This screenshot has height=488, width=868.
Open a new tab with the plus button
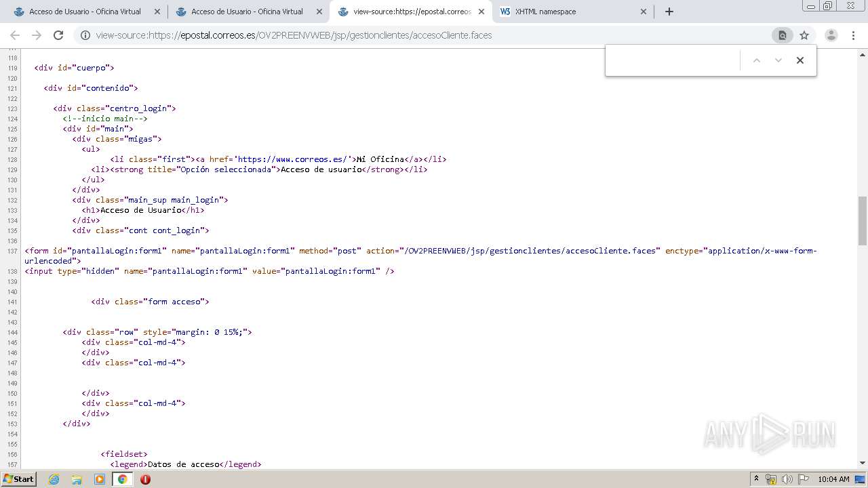click(669, 12)
